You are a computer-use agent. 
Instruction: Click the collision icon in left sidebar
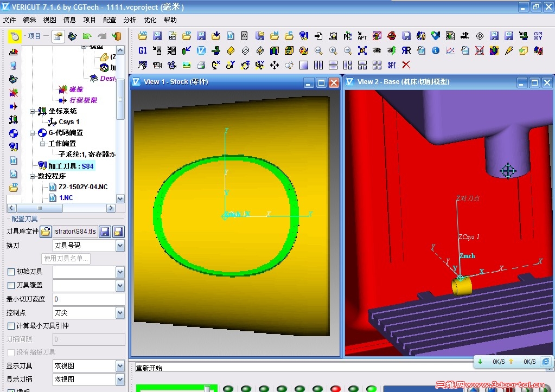[14, 93]
